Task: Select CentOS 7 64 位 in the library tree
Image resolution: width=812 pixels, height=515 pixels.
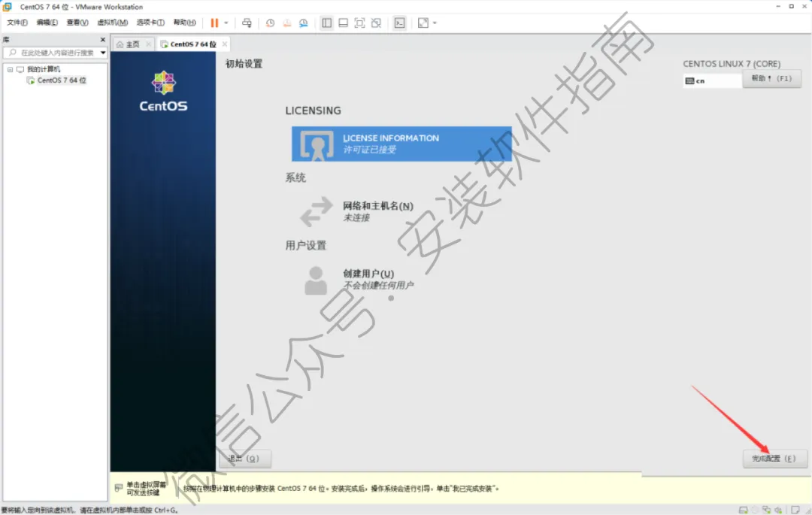Action: coord(62,80)
